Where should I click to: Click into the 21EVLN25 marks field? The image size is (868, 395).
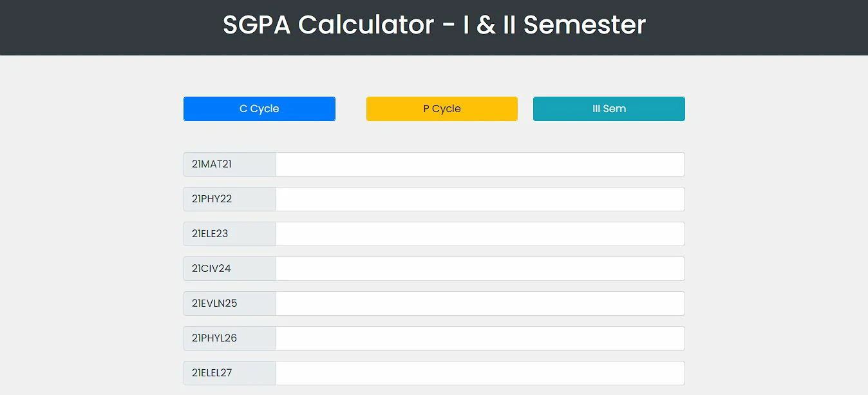480,303
